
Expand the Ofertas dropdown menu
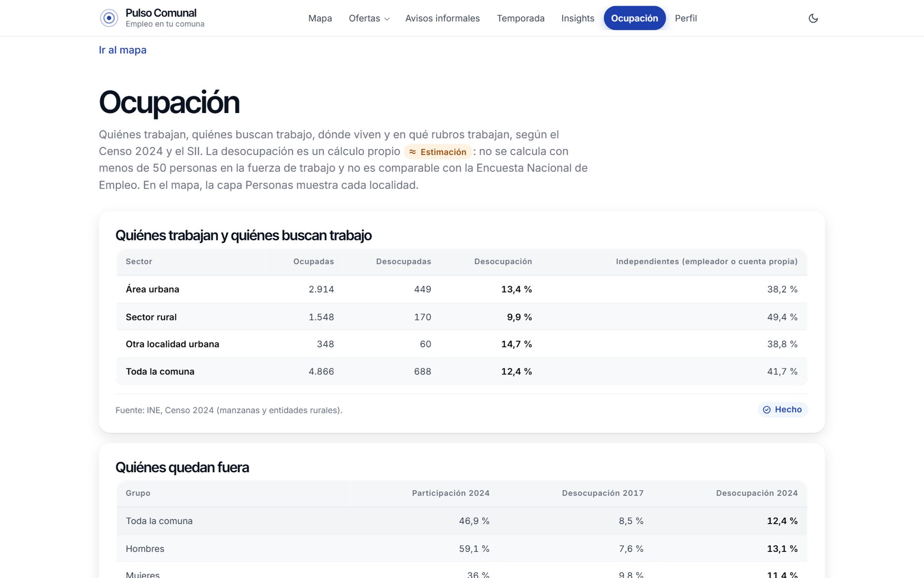point(369,18)
